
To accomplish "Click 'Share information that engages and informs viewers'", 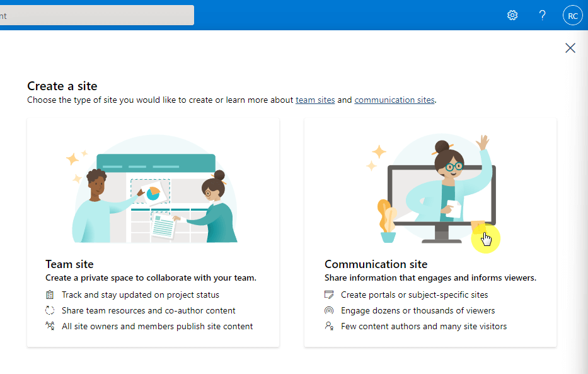I will [x=430, y=278].
